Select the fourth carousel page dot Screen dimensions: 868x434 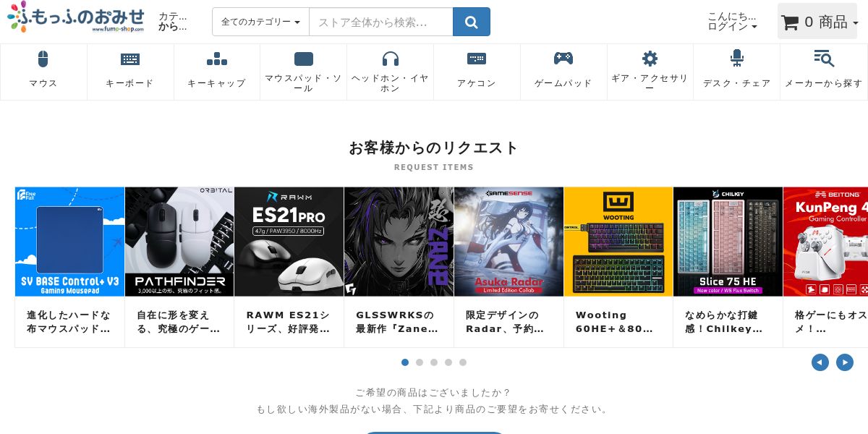pyautogui.click(x=448, y=362)
